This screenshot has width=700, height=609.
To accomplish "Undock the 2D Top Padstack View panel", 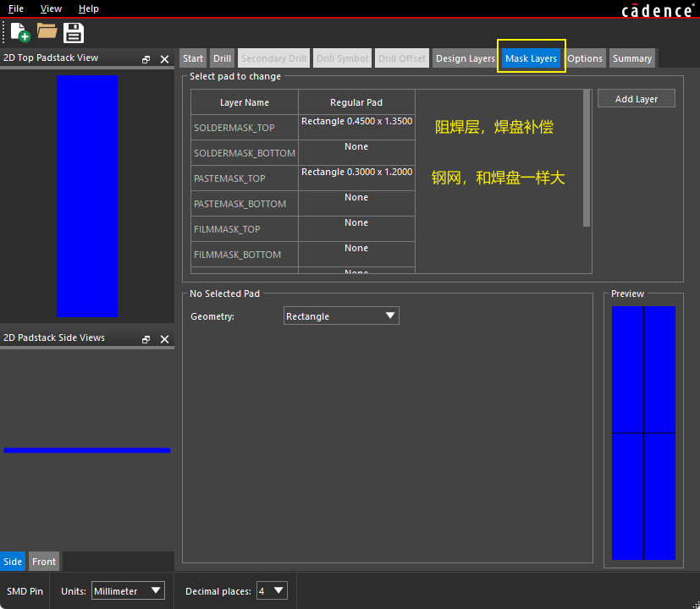I will [x=146, y=59].
